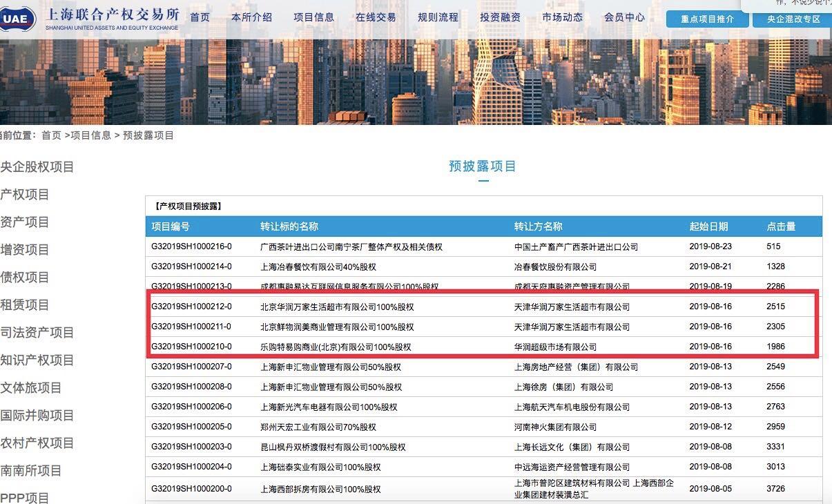
Task: Click the 央企混改专区 button
Action: 793,19
